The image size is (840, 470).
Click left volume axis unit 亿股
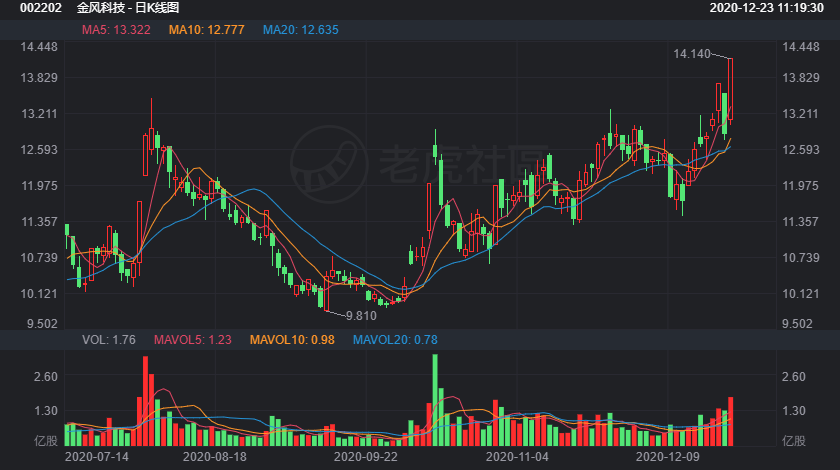pos(46,441)
